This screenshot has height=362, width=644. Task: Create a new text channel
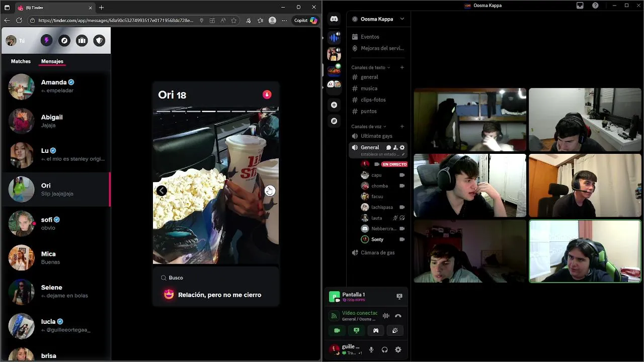(x=402, y=67)
